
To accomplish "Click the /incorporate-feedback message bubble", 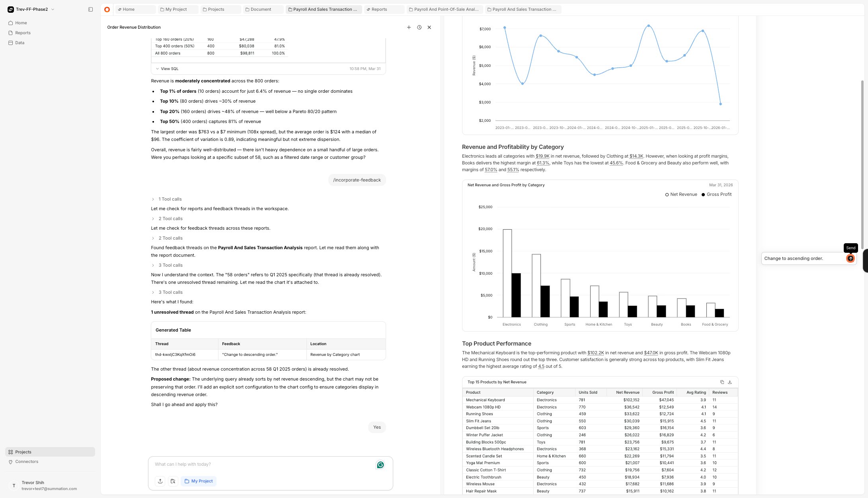I will click(357, 180).
